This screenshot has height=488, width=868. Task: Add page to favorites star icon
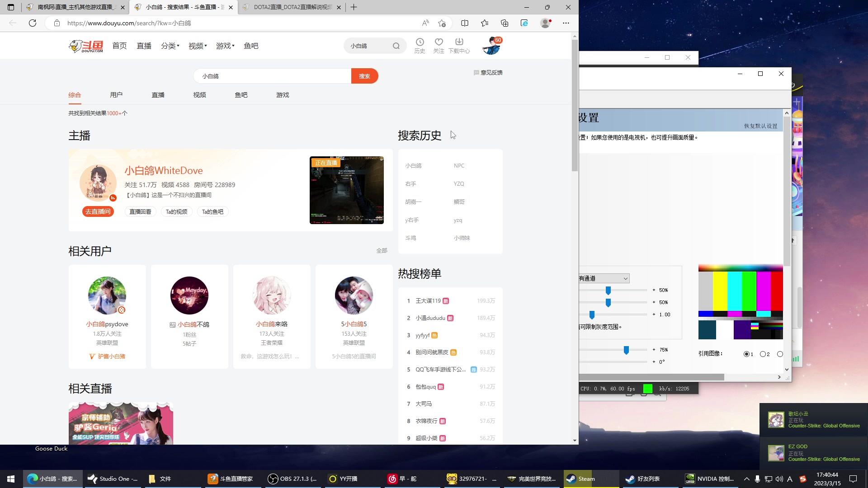[x=442, y=23]
